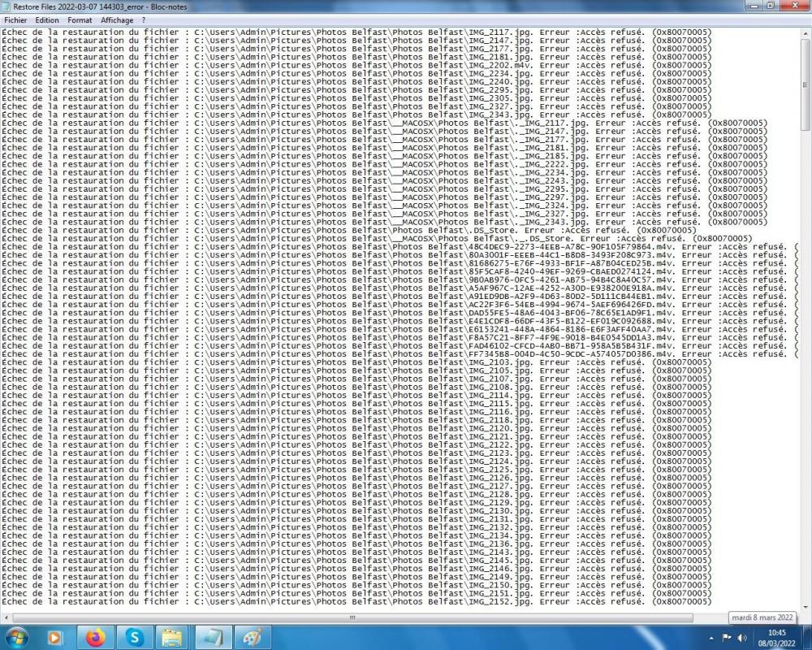This screenshot has width=812, height=650.
Task: Click the line for FAD46102-CFCD m4v file
Action: [x=400, y=346]
